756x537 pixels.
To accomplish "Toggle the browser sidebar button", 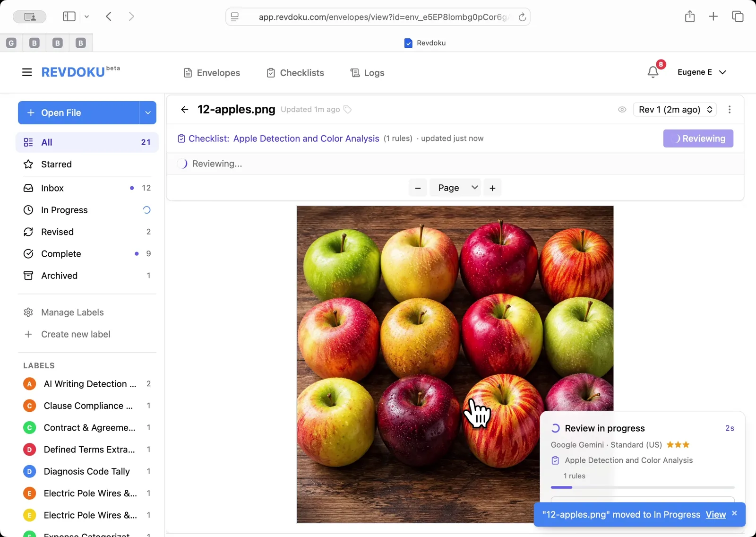I will click(x=69, y=17).
